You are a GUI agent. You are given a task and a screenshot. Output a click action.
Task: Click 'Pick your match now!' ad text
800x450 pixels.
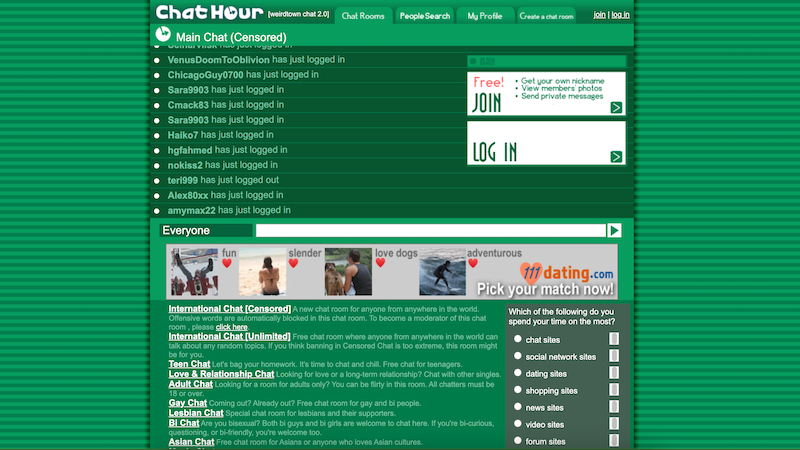[x=545, y=289]
